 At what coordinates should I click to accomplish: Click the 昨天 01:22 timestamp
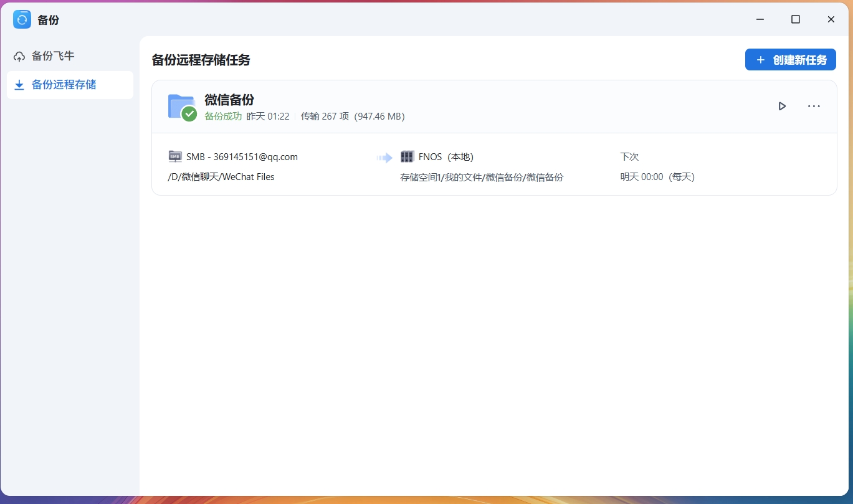[268, 116]
